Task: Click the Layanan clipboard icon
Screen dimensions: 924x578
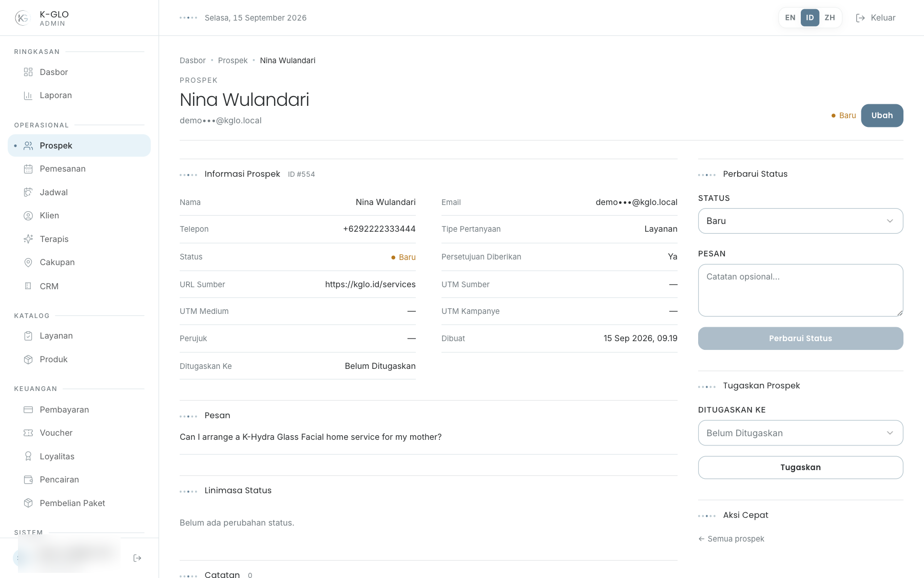Action: (x=28, y=336)
